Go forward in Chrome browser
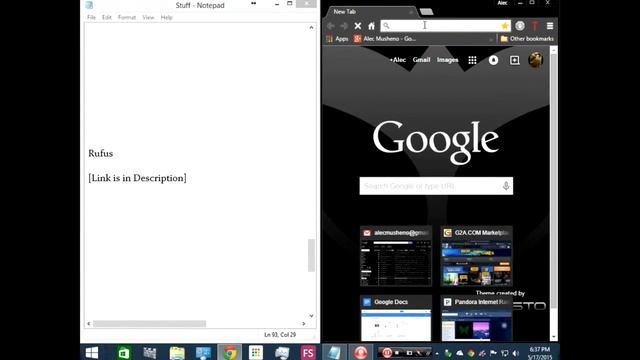This screenshot has width=640, height=360. click(x=344, y=26)
